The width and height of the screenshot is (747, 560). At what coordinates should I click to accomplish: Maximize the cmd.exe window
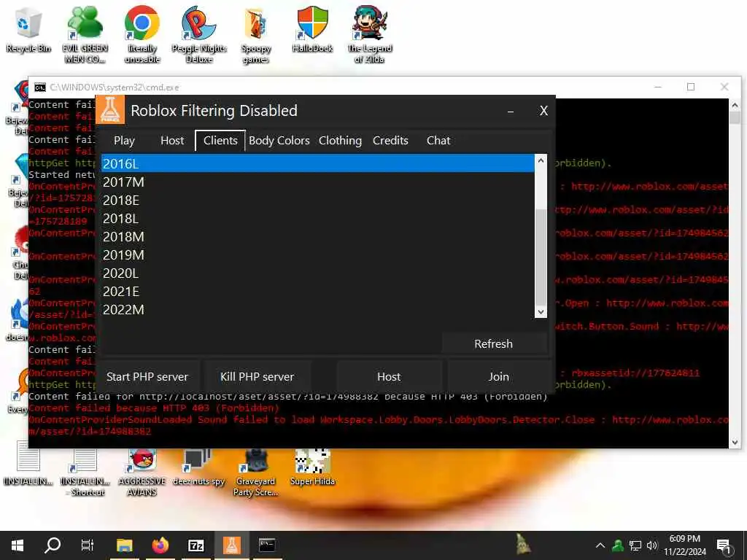point(691,87)
